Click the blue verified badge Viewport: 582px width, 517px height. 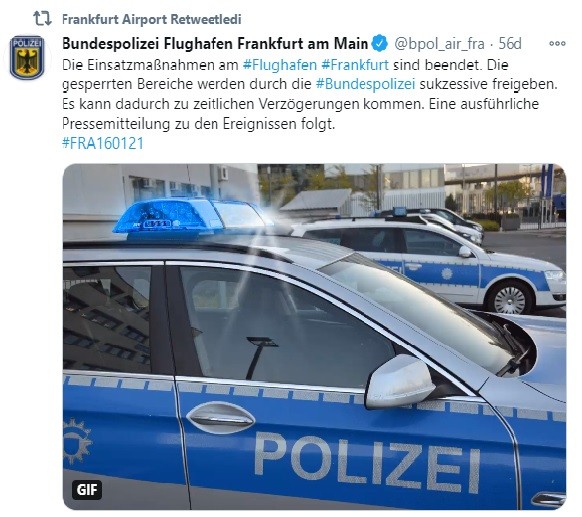pos(379,44)
